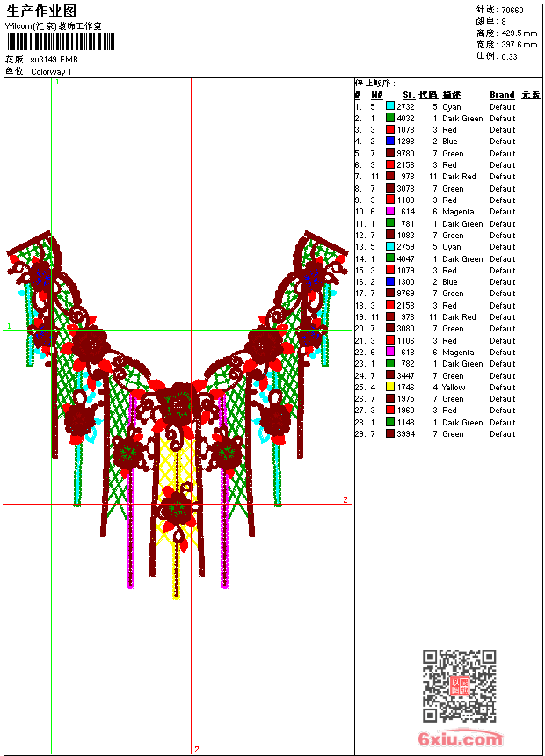Screen dimensions: 545x756
Task: Click the dark green swatch beside stitch count 4047
Action: [x=390, y=258]
